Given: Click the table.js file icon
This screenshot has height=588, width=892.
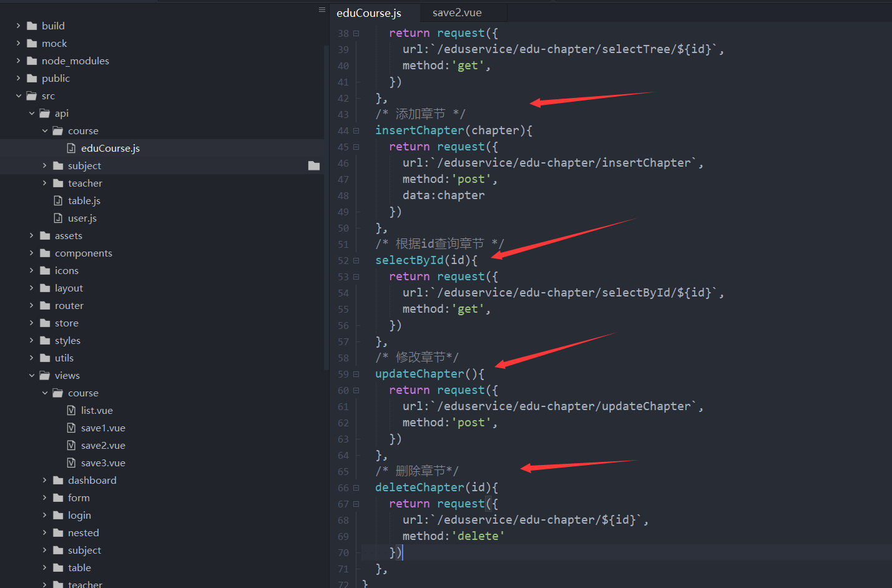Looking at the screenshot, I should [58, 200].
